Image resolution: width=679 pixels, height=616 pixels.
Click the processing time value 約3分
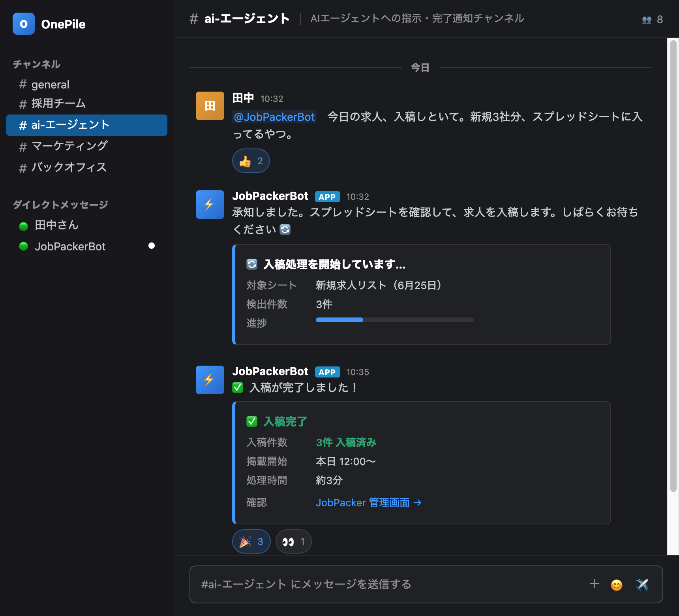329,480
